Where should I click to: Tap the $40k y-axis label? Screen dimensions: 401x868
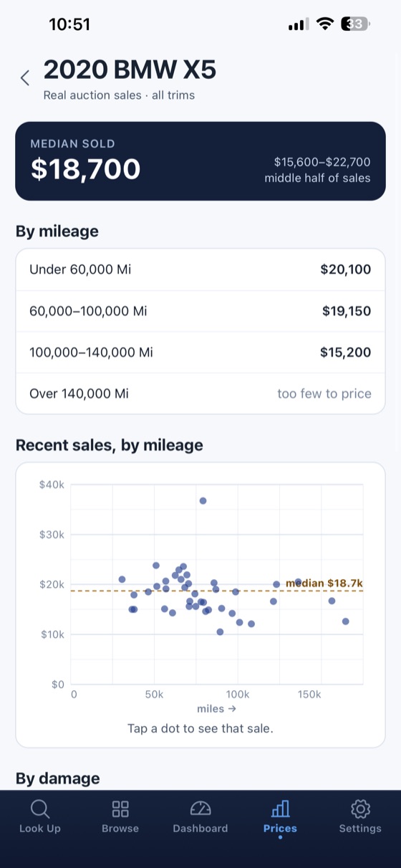(52, 485)
